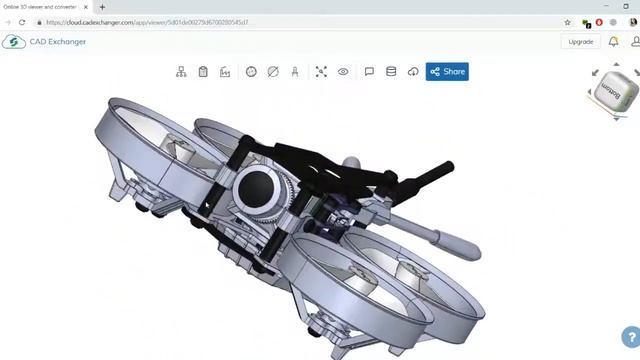Reload the page
Image resolution: width=640 pixels, height=360 pixels.
[x=22, y=22]
